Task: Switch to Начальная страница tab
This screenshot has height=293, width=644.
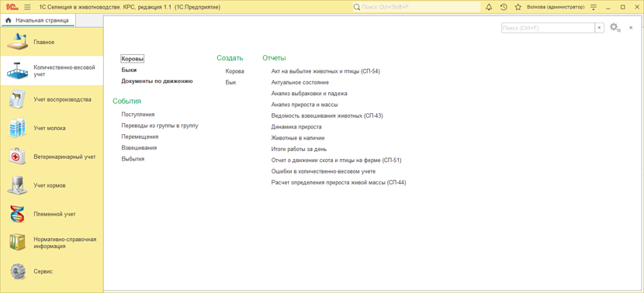Action: 38,20
